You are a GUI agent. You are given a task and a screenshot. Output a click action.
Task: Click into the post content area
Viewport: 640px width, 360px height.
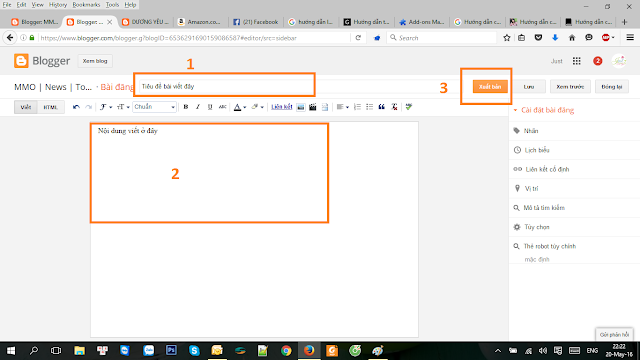coord(254,229)
